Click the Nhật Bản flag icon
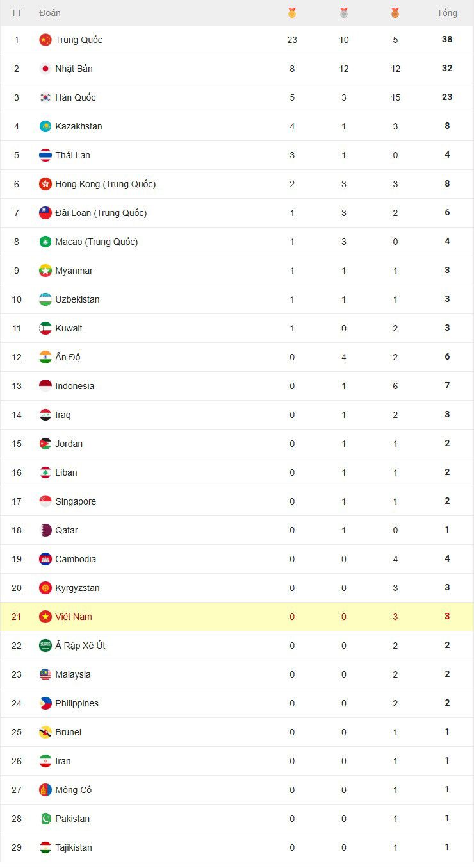This screenshot has height=868, width=474. coord(45,69)
